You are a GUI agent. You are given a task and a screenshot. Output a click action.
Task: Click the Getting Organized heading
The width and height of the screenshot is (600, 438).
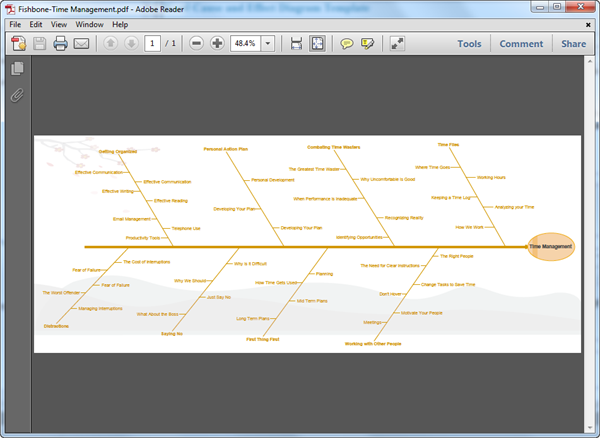pyautogui.click(x=118, y=151)
